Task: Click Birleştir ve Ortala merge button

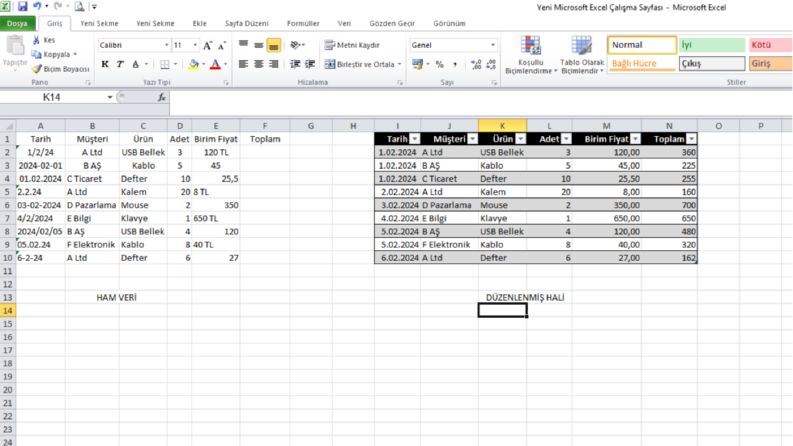Action: (x=359, y=64)
